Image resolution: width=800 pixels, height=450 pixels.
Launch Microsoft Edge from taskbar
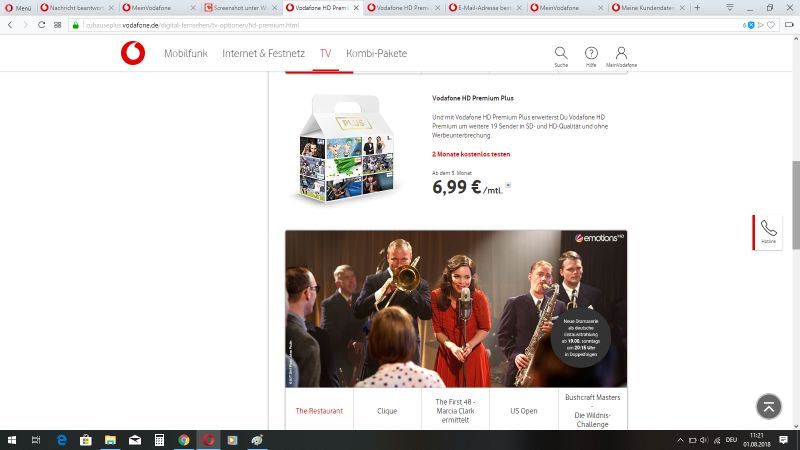coord(61,440)
